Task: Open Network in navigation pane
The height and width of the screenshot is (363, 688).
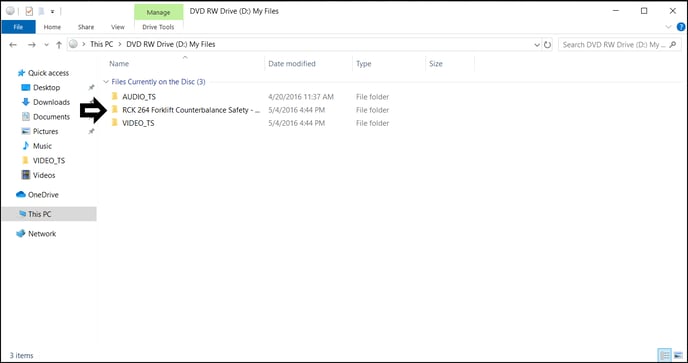Action: point(42,234)
